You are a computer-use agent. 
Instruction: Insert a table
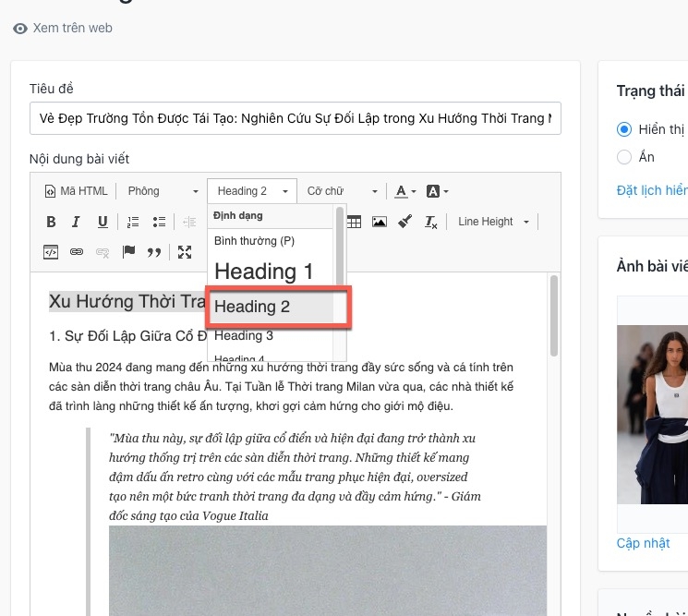click(x=354, y=222)
